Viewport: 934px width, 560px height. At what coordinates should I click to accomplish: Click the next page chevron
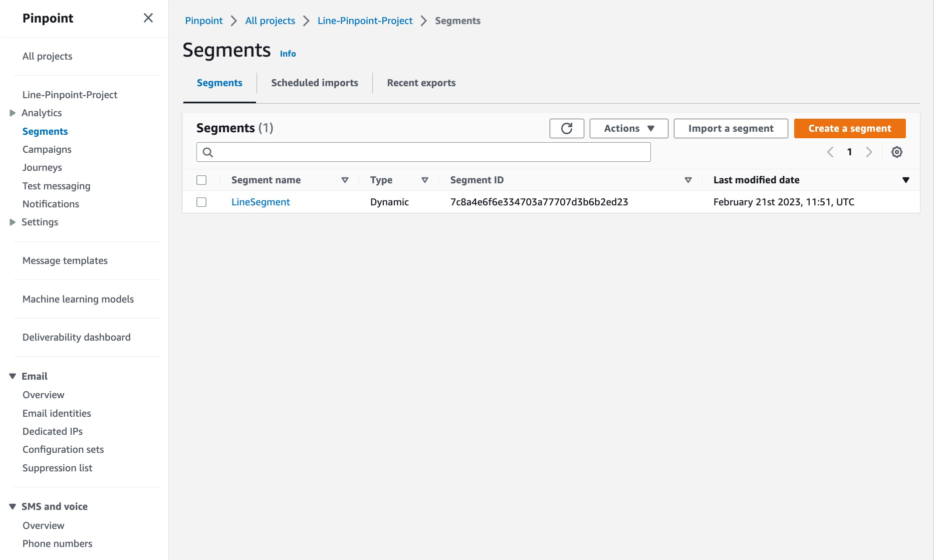869,152
